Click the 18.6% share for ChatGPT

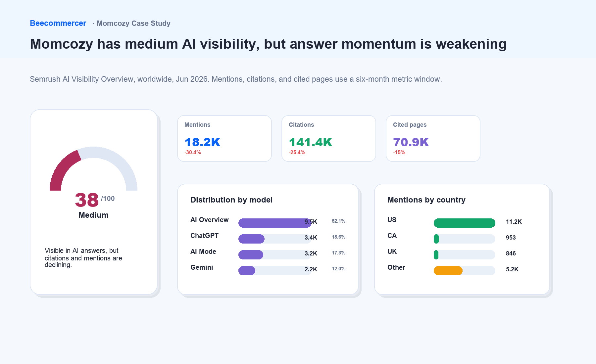[338, 237]
